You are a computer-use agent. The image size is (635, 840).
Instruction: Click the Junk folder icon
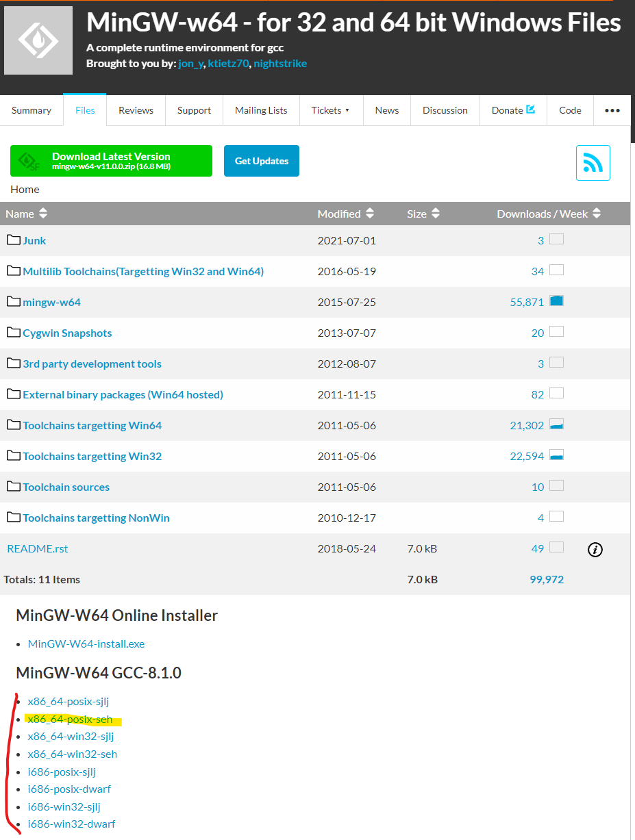(x=14, y=240)
